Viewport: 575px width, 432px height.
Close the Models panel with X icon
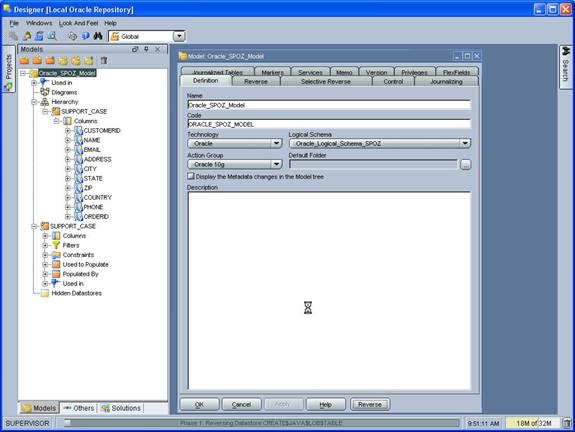[x=158, y=49]
